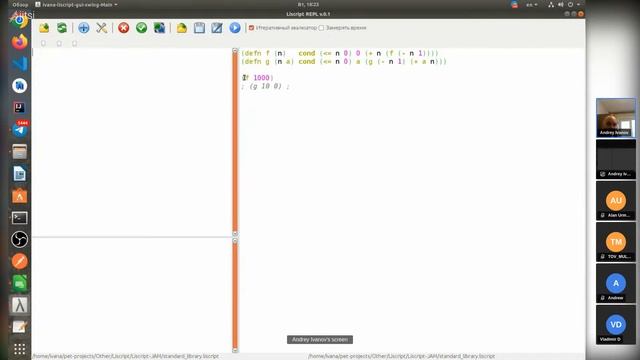This screenshot has height=360, width=640.
Task: Click the left status bar file path
Action: click(125, 356)
